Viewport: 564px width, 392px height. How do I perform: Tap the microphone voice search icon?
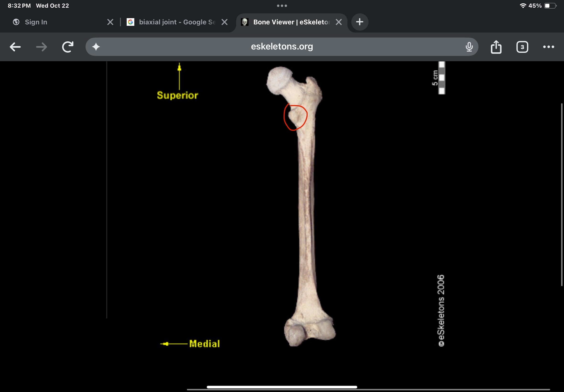[469, 47]
